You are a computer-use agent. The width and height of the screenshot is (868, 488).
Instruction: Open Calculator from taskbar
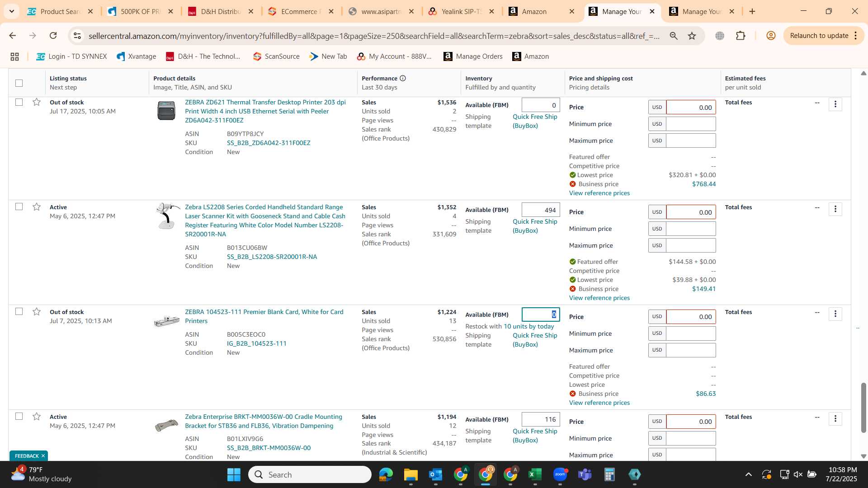click(x=609, y=474)
